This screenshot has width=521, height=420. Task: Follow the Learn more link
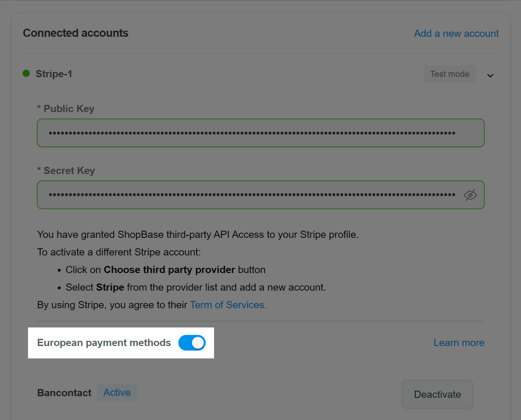coord(459,343)
